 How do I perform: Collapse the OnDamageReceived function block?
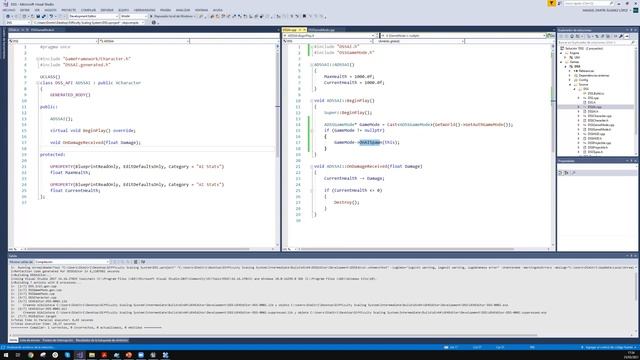point(311,167)
